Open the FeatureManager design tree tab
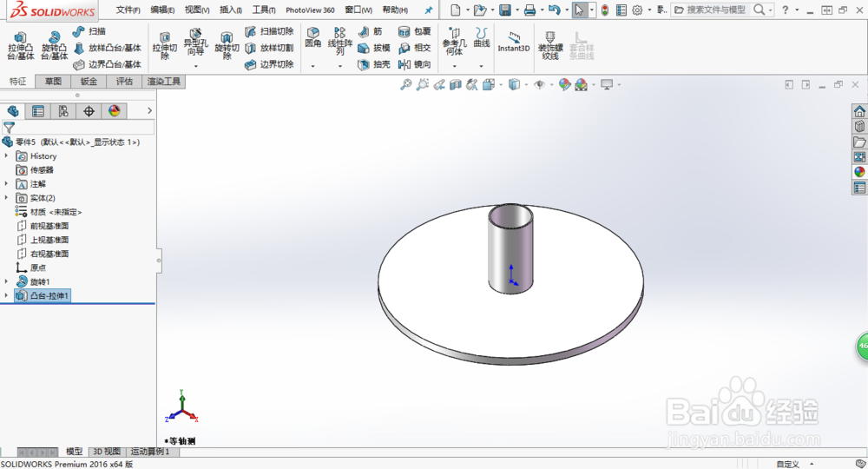Screen dimensions: 868x469 click(13, 111)
